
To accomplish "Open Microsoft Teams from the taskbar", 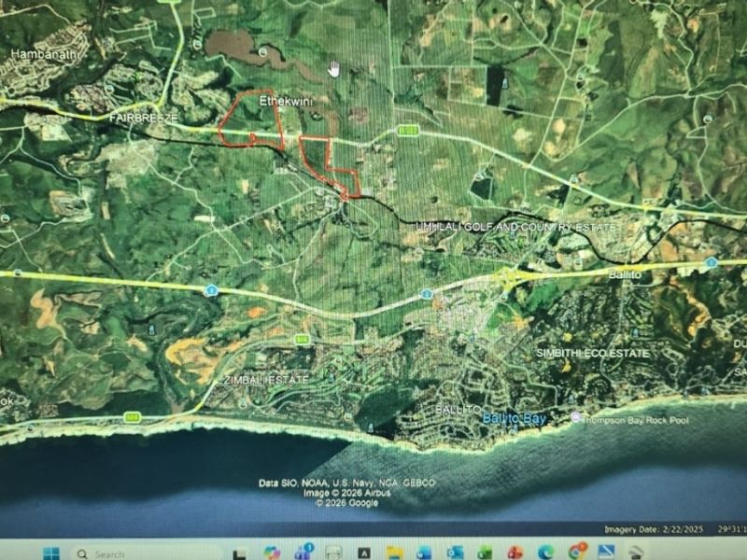I will point(303,552).
